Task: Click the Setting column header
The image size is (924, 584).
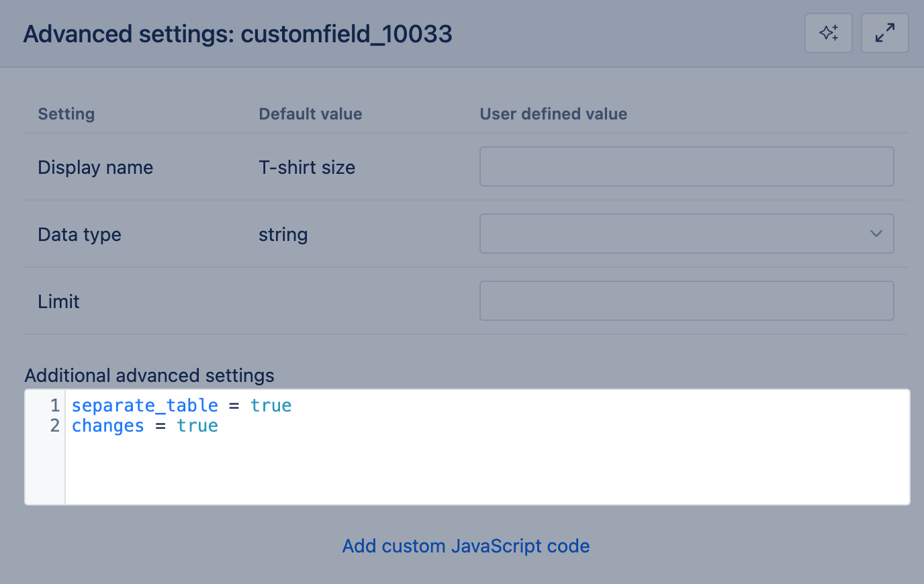Action: (66, 114)
